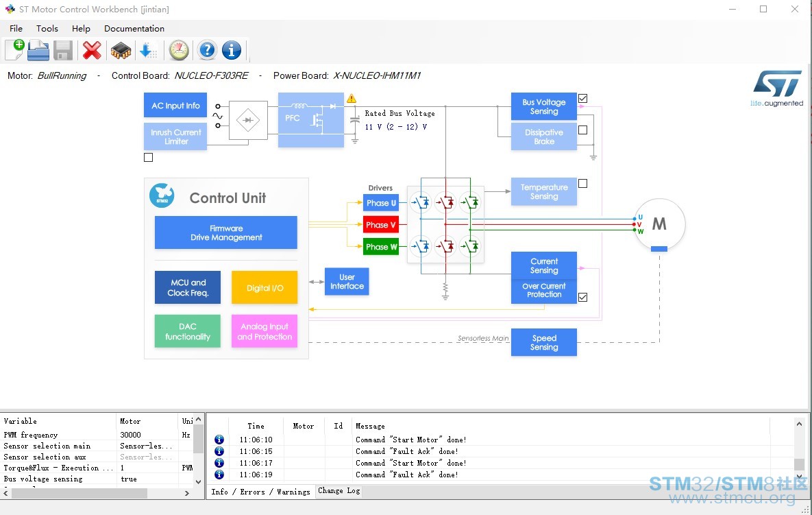Open the Bus Voltage Sensing block

544,107
